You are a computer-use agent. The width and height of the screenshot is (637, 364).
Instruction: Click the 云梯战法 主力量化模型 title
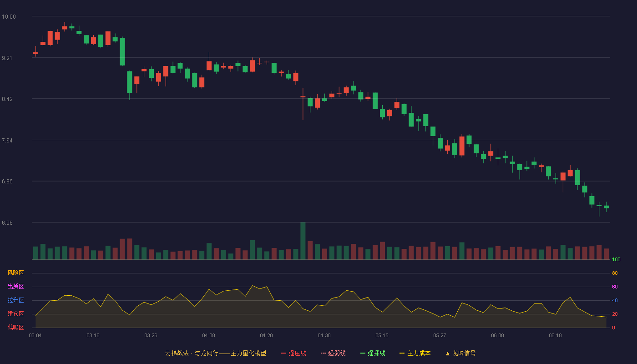pos(215,353)
